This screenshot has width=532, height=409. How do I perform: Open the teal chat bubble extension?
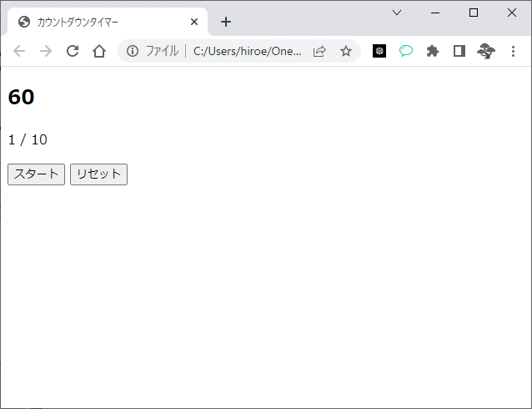(406, 51)
